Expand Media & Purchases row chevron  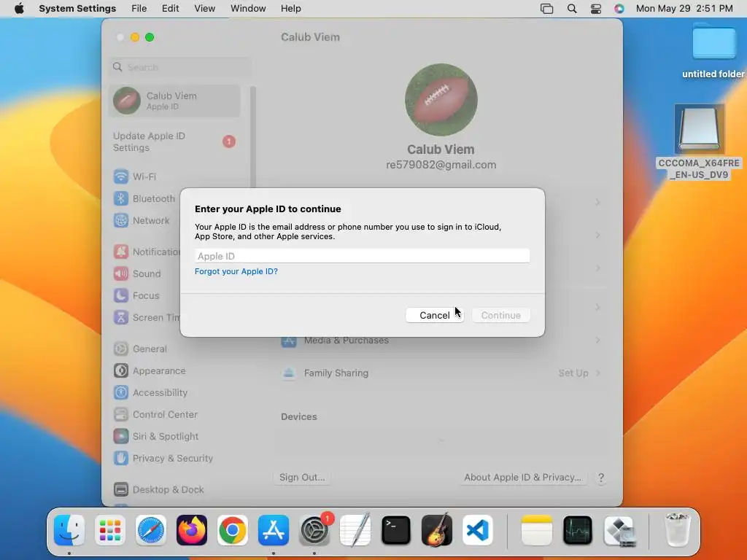pos(598,340)
